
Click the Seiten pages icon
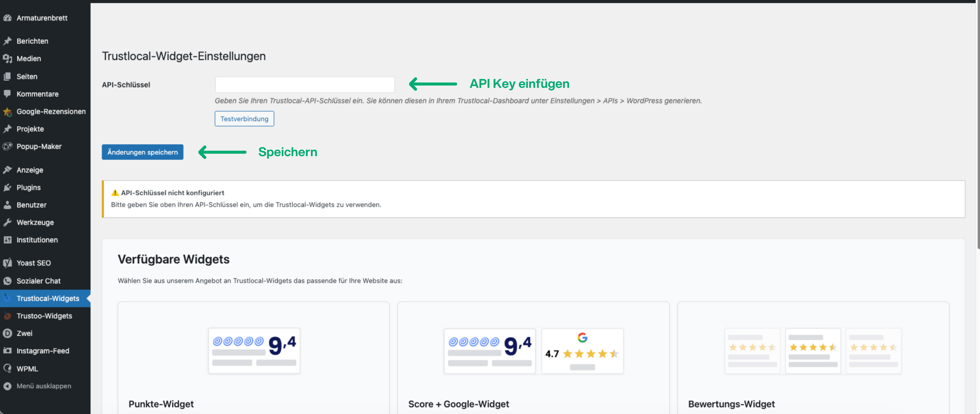(x=7, y=76)
